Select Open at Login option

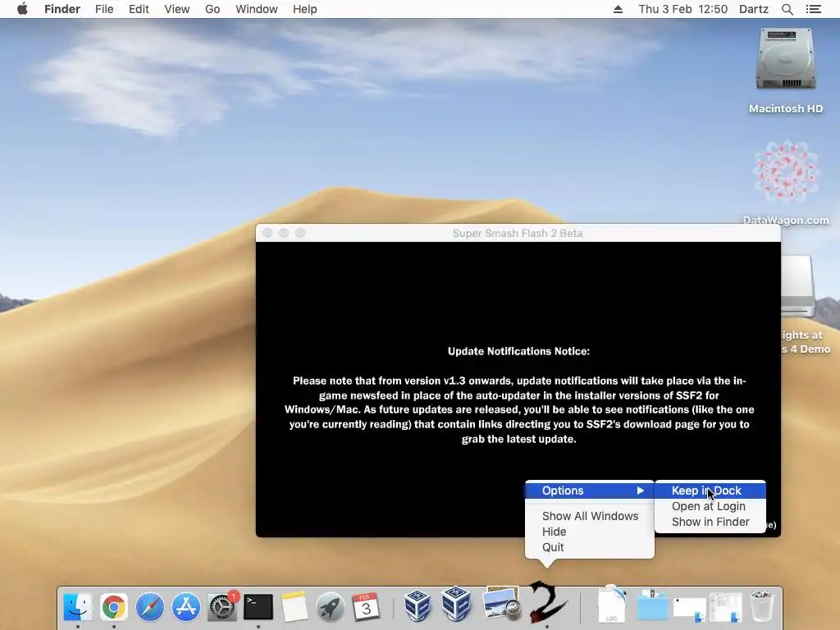(710, 506)
